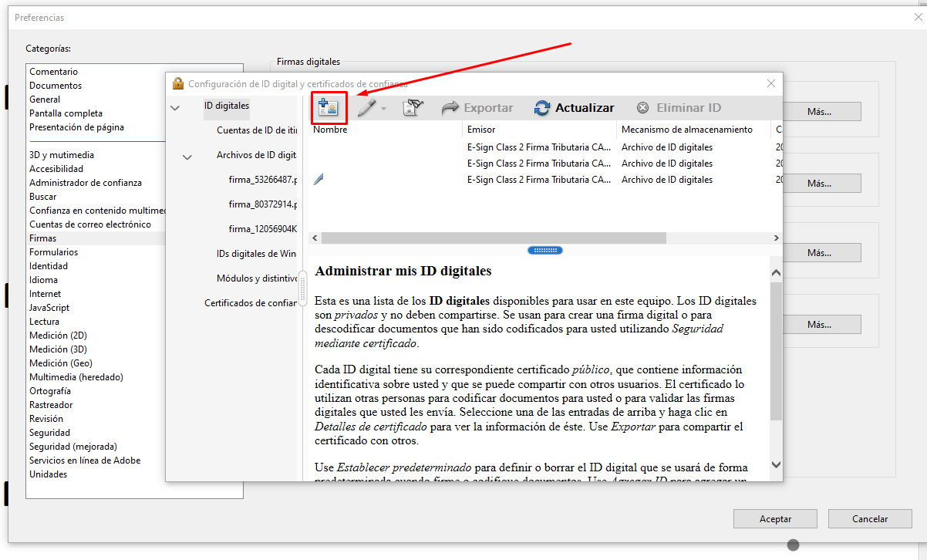Select firma_53266487 file in the tree

point(262,180)
